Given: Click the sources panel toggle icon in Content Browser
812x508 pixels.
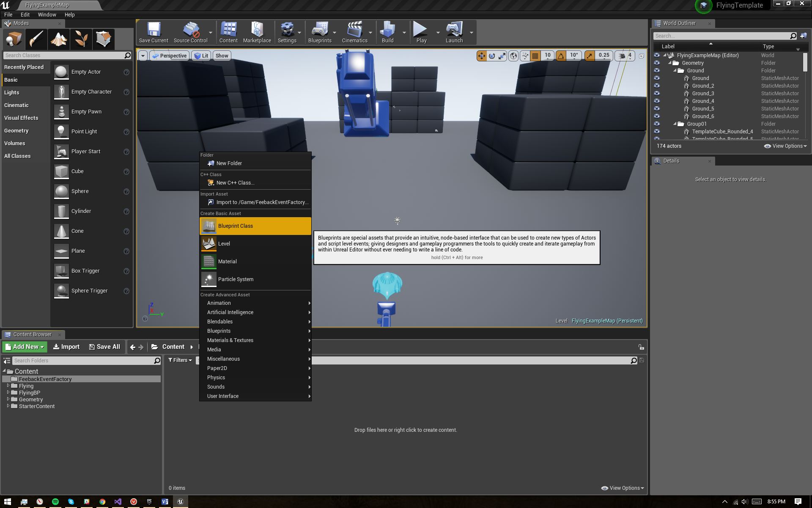Looking at the screenshot, I should pos(7,361).
